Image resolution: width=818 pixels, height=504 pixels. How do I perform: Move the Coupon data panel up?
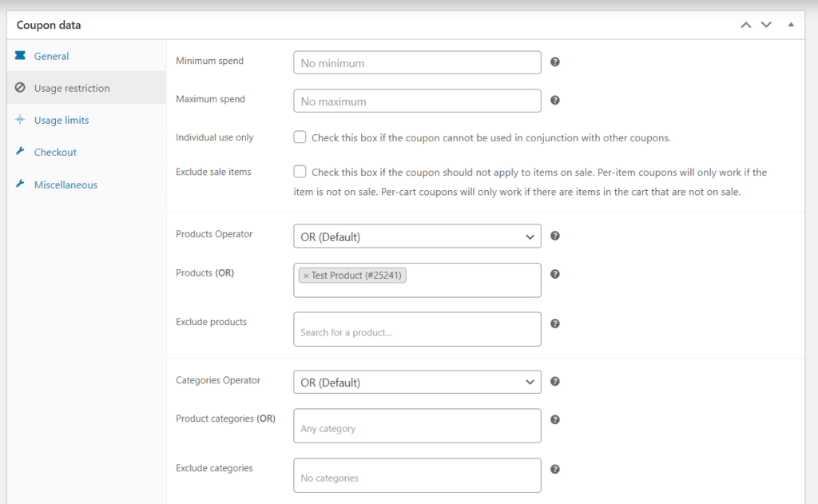click(746, 25)
